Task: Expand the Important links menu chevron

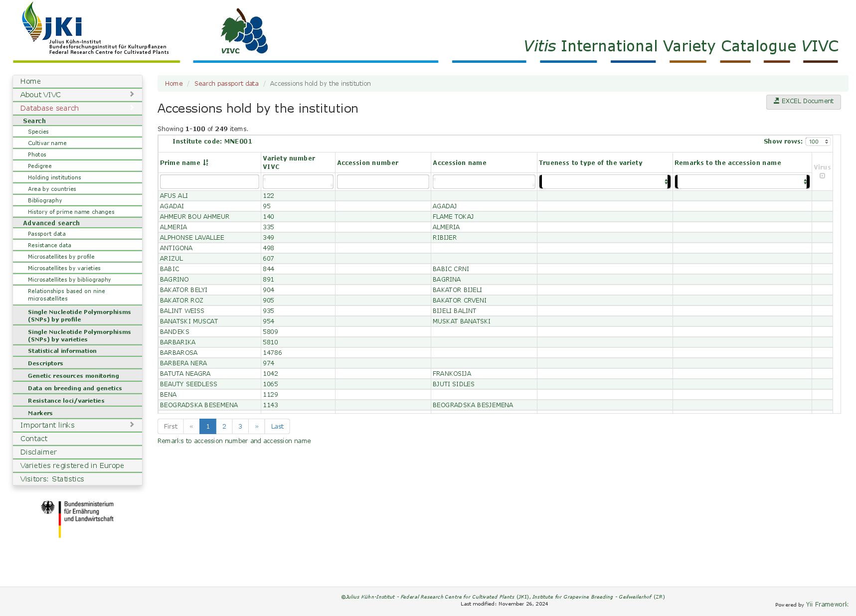Action: (132, 425)
